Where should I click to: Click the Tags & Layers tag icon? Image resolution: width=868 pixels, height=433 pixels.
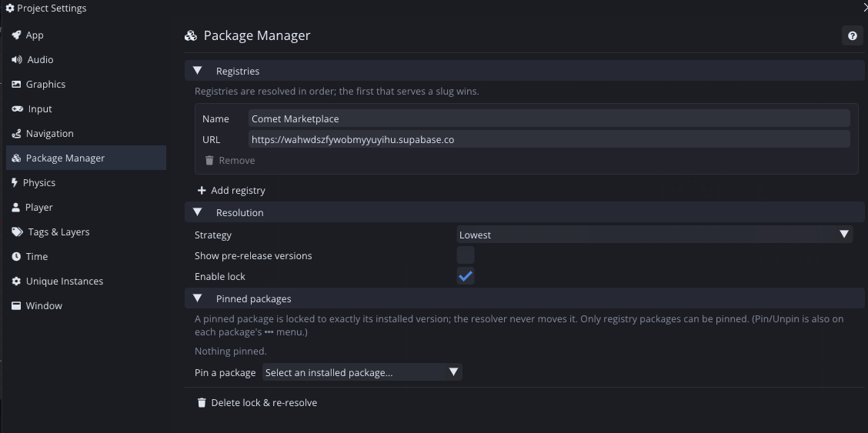pyautogui.click(x=17, y=231)
